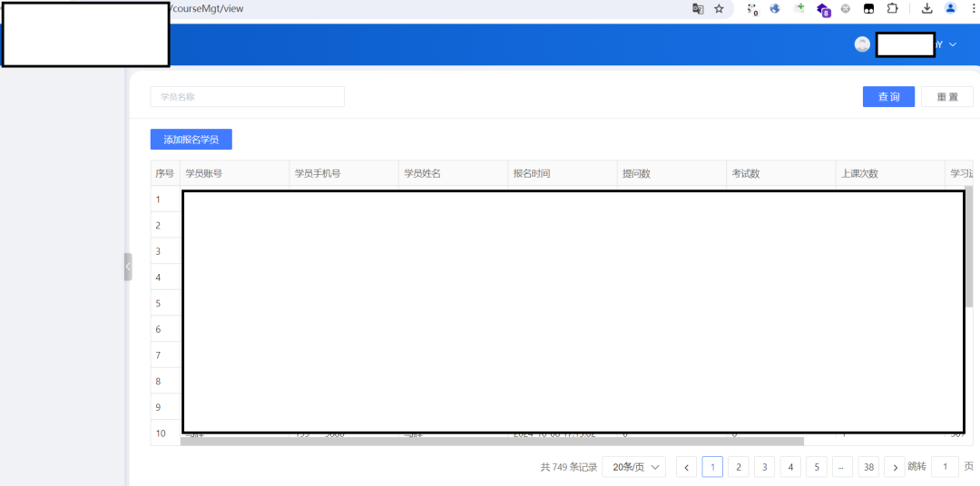
Task: Click the 添加报名学员 button
Action: click(191, 140)
